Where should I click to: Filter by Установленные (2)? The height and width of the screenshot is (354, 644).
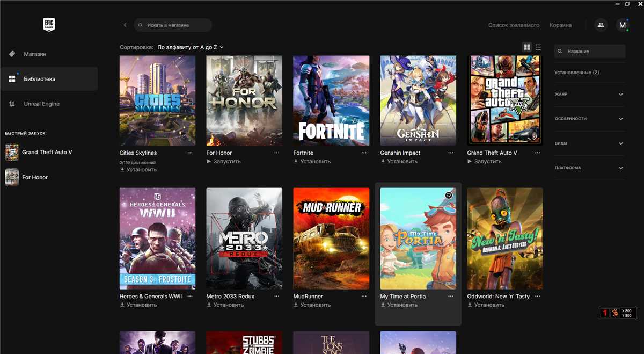(x=577, y=73)
